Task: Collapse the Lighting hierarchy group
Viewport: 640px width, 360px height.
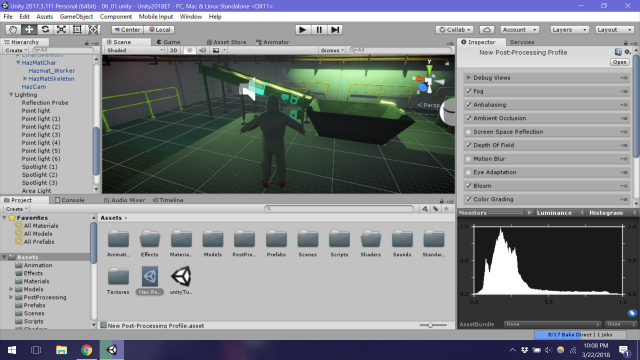Action: click(11, 95)
